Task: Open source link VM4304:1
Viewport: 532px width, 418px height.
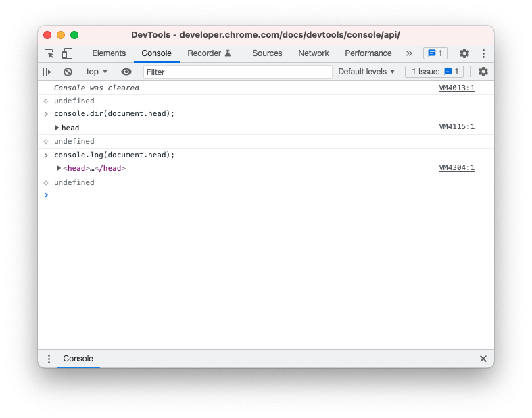Action: point(456,168)
